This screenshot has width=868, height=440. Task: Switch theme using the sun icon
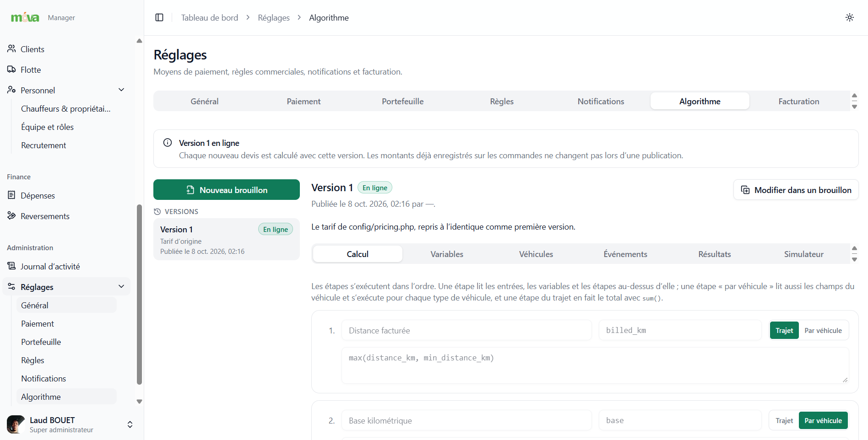[x=850, y=17]
